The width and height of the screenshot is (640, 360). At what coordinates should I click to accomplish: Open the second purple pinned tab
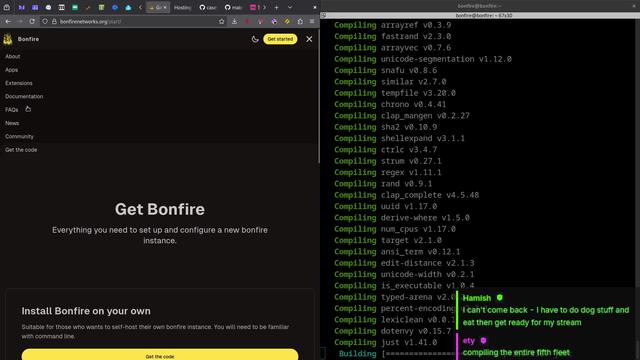pyautogui.click(x=35, y=7)
